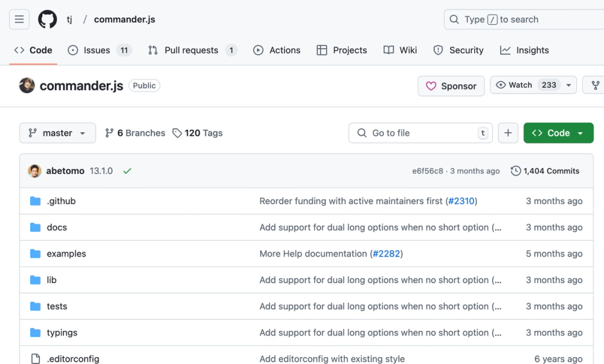This screenshot has height=364, width=604.
Task: Click the docs folder icon
Action: coord(36,228)
